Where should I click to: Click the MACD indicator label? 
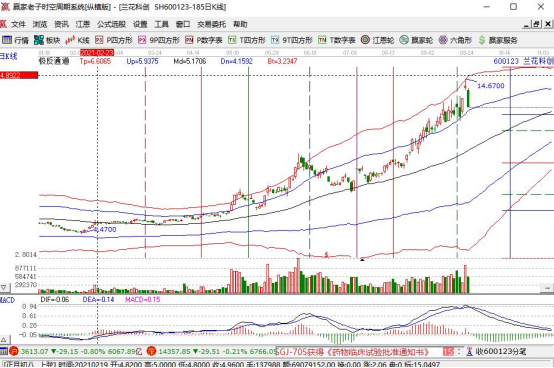(x=7, y=300)
